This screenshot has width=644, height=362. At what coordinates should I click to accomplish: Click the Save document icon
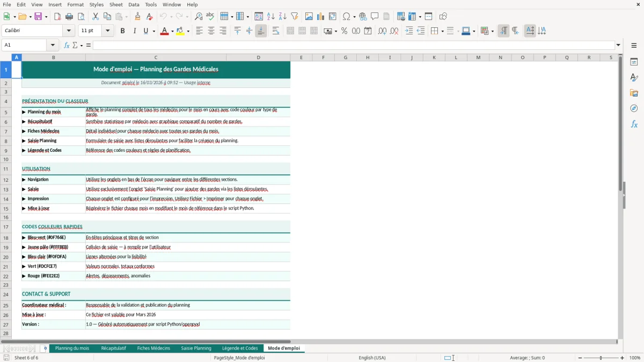38,17
